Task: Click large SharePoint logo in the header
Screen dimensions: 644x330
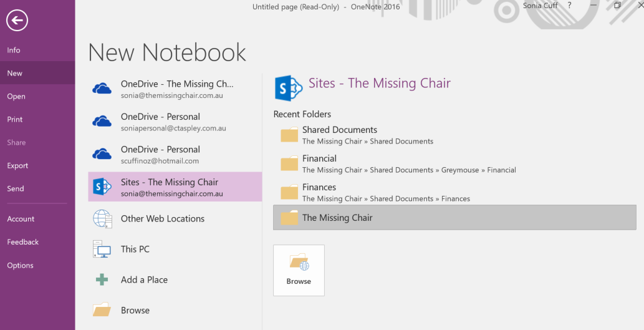Action: click(x=289, y=88)
